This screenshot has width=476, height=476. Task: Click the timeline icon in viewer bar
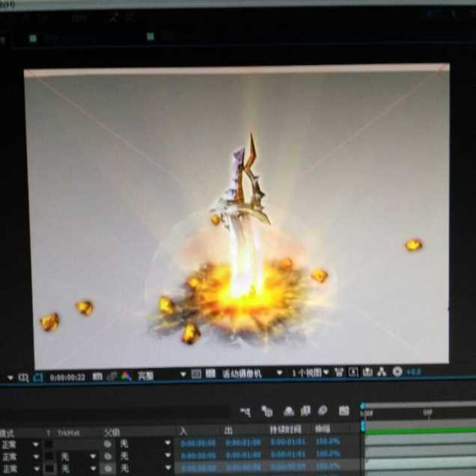367,372
